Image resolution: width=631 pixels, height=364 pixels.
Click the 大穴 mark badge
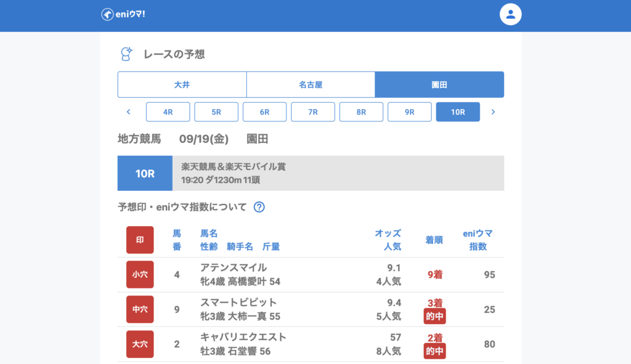tap(140, 344)
